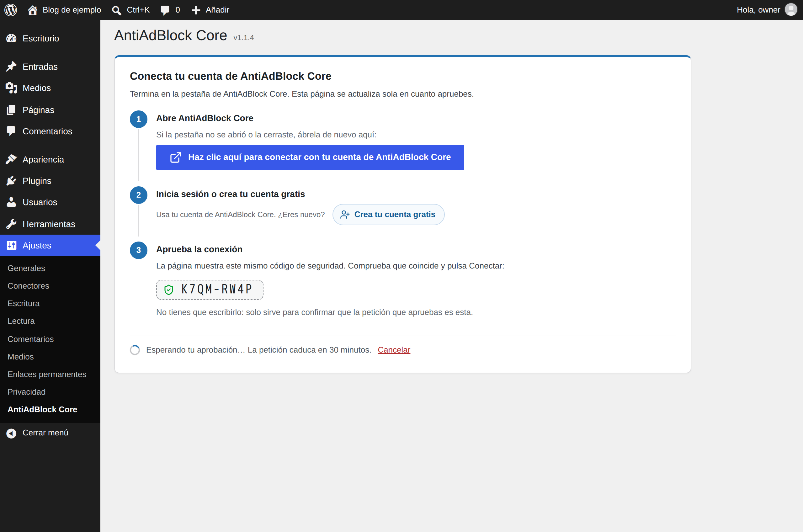Click Crea tu cuenta gratis button

click(388, 215)
